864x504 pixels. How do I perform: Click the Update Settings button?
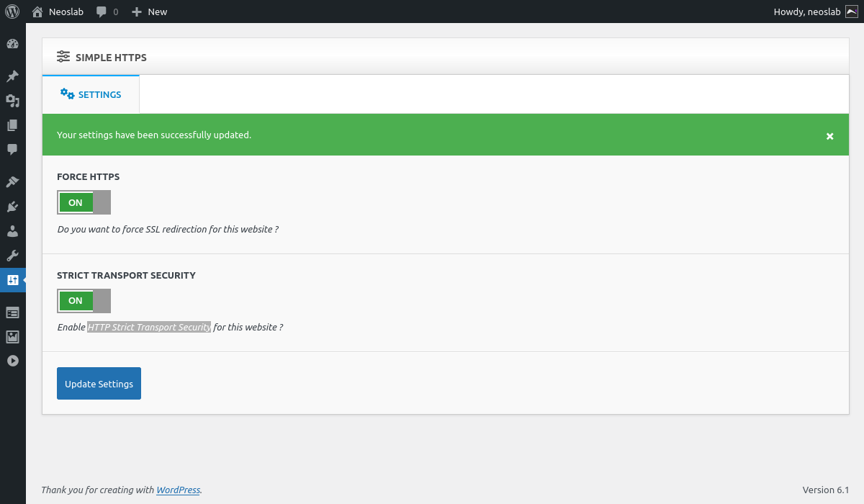click(x=99, y=384)
